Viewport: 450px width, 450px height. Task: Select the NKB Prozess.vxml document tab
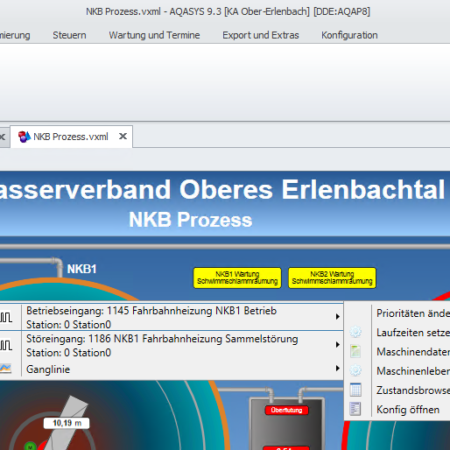71,137
